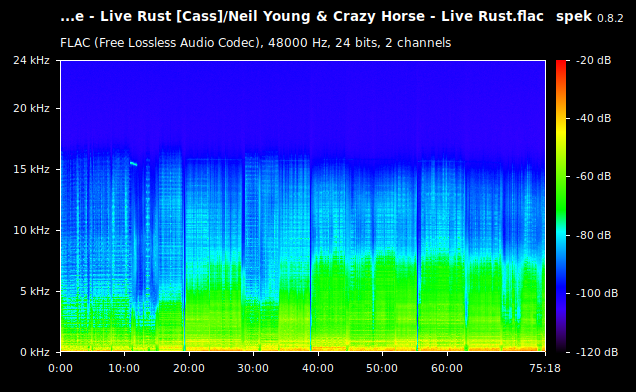Click the -80 dB scale label

[594, 235]
